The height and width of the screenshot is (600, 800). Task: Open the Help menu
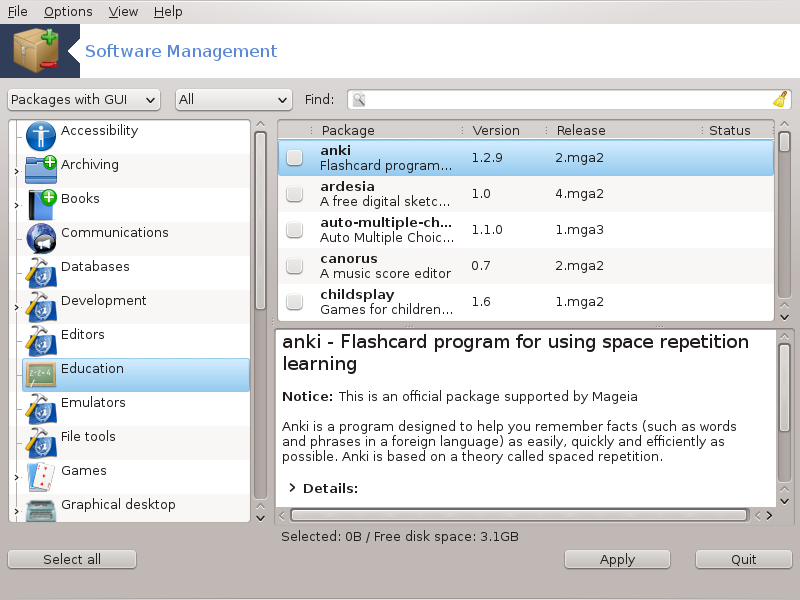coord(168,11)
